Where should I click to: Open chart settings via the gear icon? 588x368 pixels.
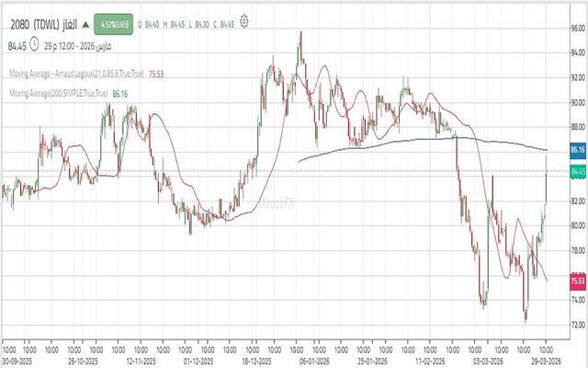(243, 19)
